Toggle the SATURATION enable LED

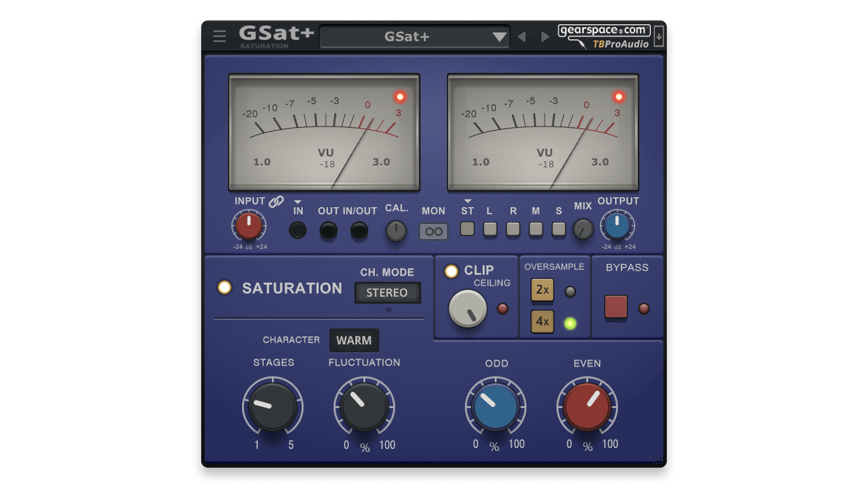tap(225, 287)
